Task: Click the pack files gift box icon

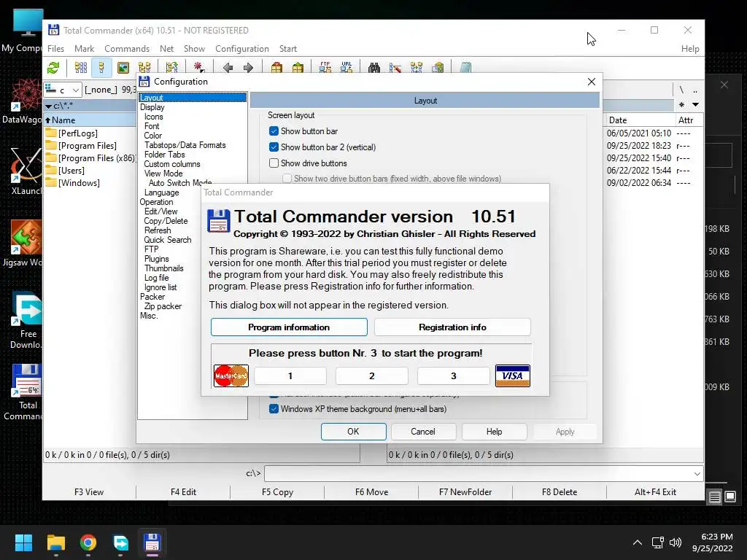Action: [x=276, y=68]
